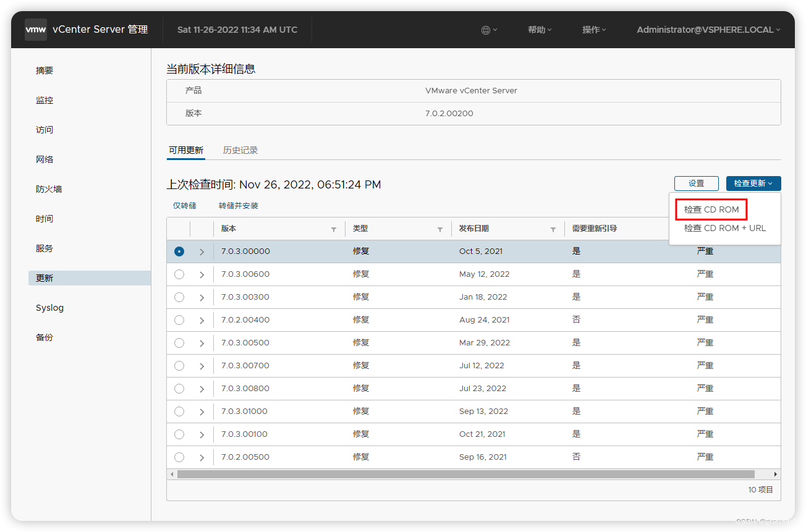Click the release date May 12, 2022
Image resolution: width=806 pixels, height=532 pixels.
tap(485, 274)
